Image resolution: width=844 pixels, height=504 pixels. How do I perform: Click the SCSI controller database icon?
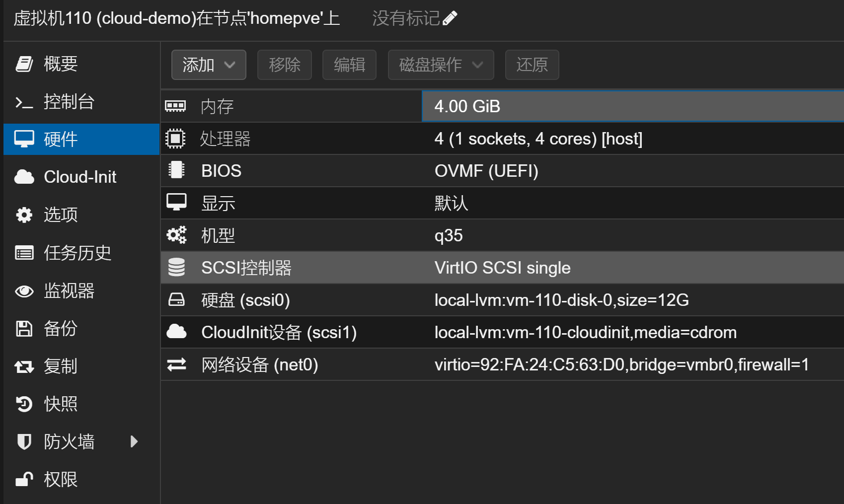point(176,267)
